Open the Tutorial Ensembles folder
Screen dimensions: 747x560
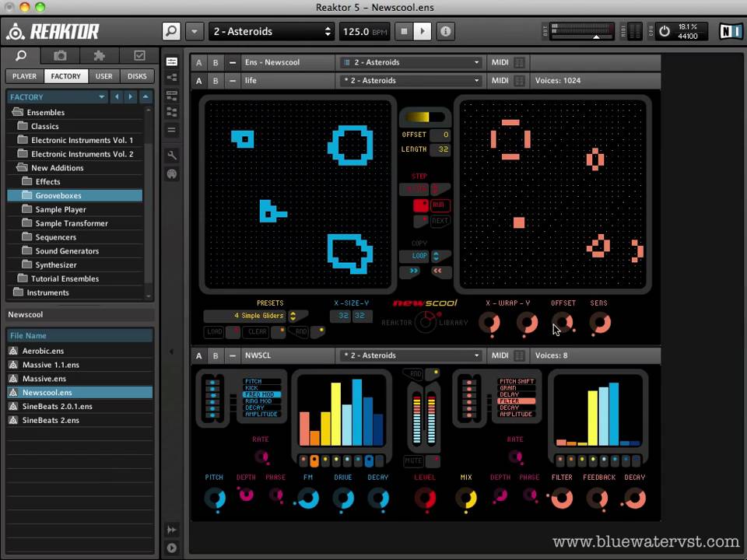pyautogui.click(x=65, y=278)
